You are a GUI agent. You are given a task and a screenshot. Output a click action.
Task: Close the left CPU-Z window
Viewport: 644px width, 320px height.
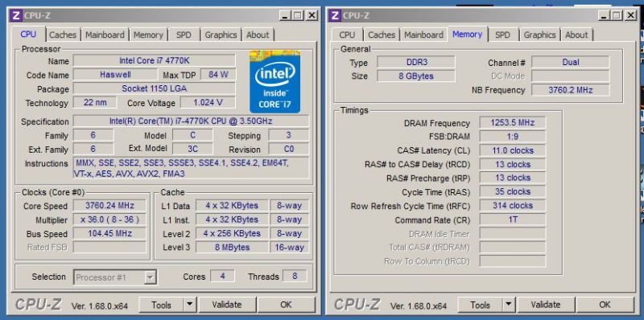coord(312,15)
